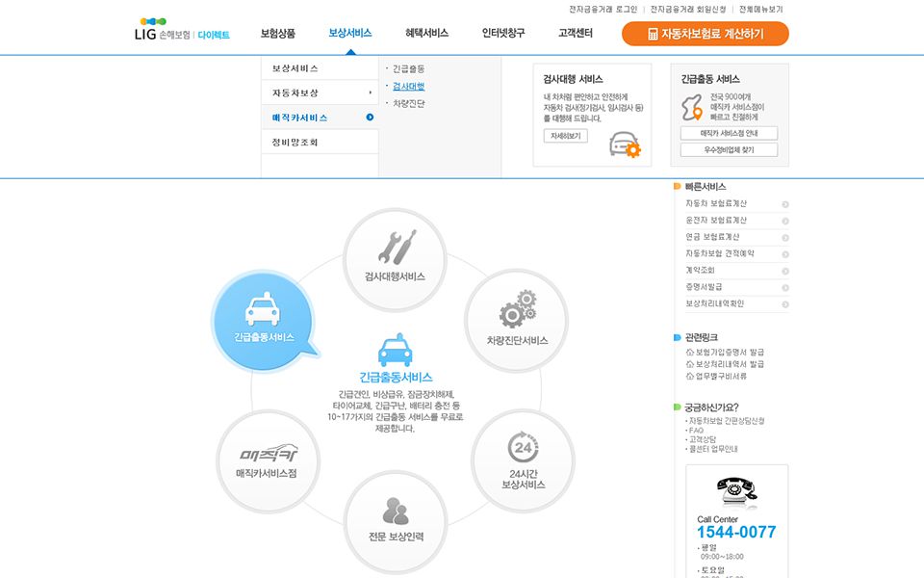Click the 전체메뉴보기 link

pos(761,9)
